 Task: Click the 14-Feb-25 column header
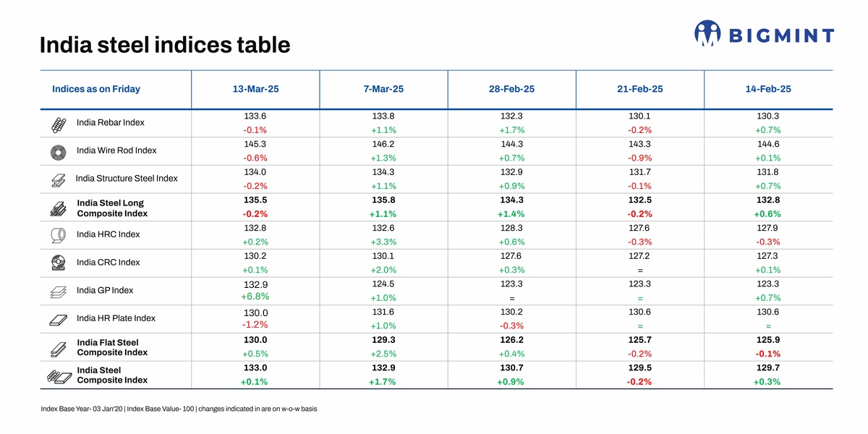(768, 89)
